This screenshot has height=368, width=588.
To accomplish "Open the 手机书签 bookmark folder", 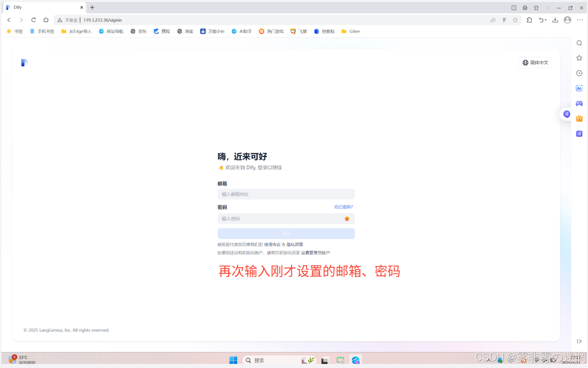I will [42, 32].
